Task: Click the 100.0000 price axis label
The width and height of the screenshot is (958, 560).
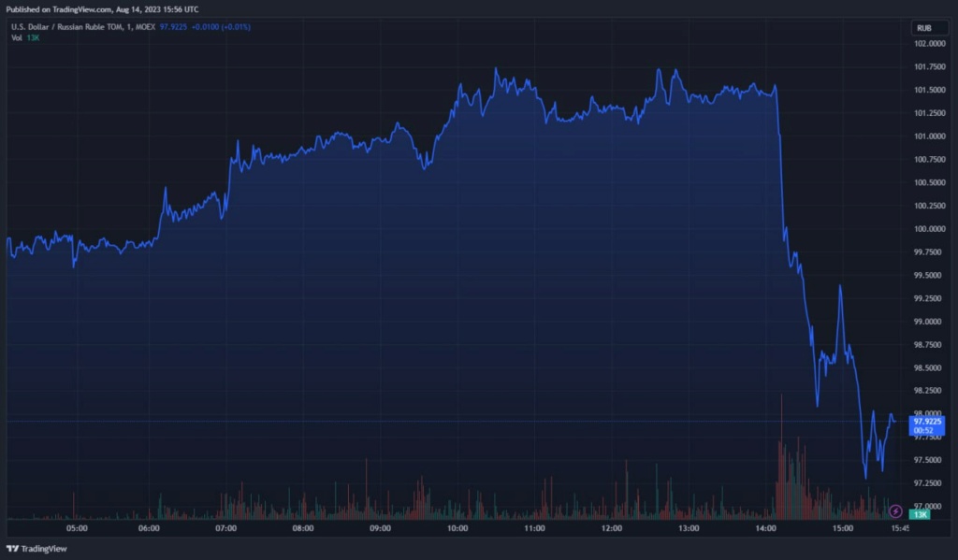Action: (929, 229)
